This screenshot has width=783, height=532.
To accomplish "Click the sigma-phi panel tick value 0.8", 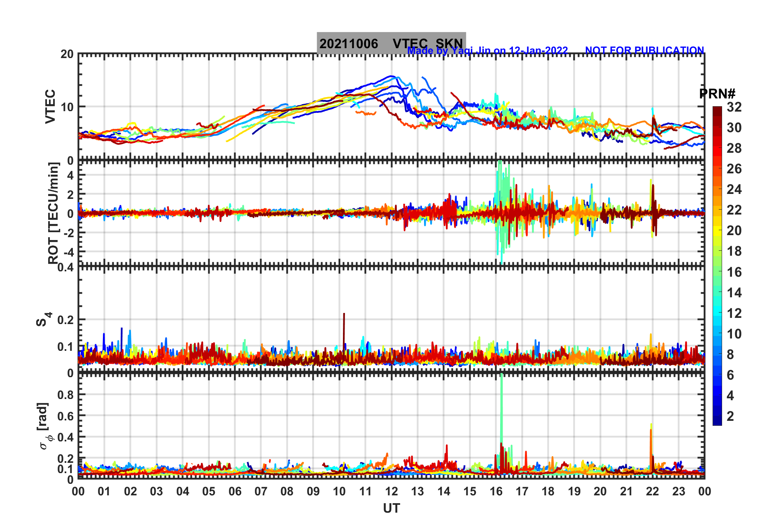I will coord(66,395).
